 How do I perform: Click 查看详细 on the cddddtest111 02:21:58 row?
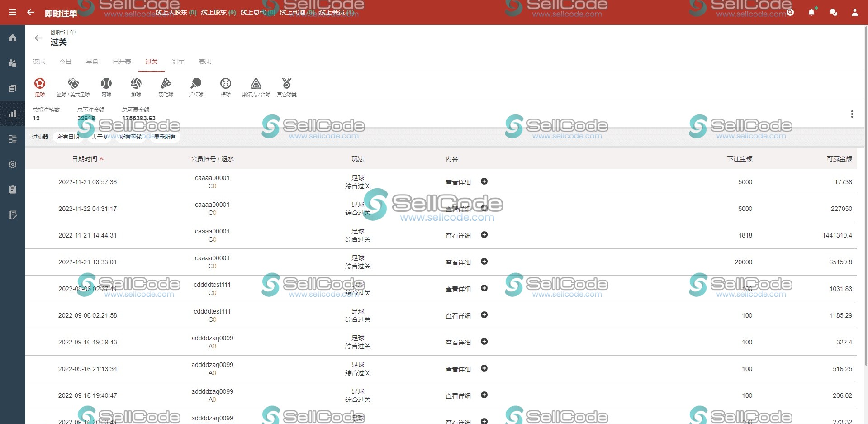(x=457, y=315)
